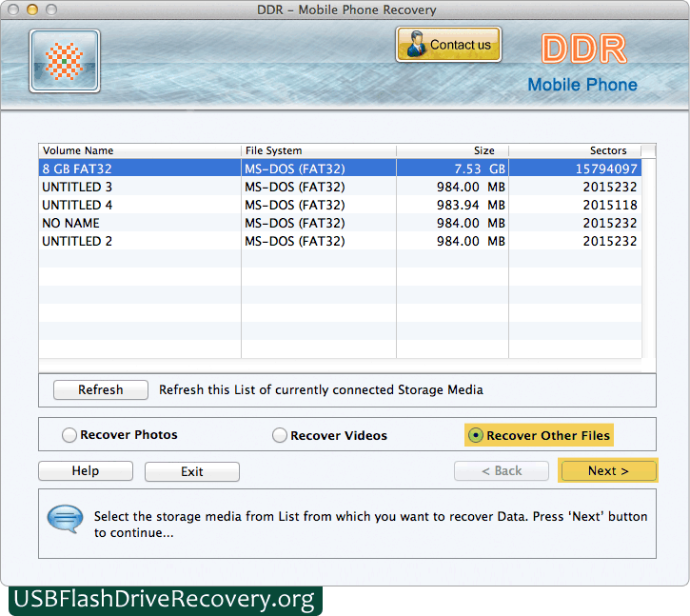Open the Contact us button
The image size is (690, 616).
pos(448,45)
